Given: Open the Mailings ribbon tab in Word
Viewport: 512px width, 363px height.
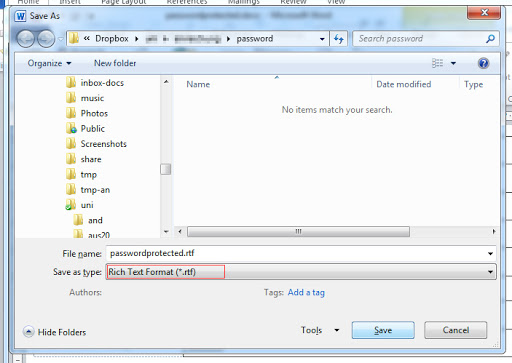Looking at the screenshot, I should (244, 2).
